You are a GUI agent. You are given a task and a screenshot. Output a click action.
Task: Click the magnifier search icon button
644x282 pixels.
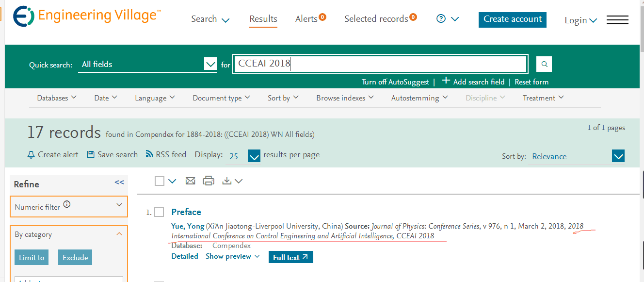pyautogui.click(x=544, y=64)
